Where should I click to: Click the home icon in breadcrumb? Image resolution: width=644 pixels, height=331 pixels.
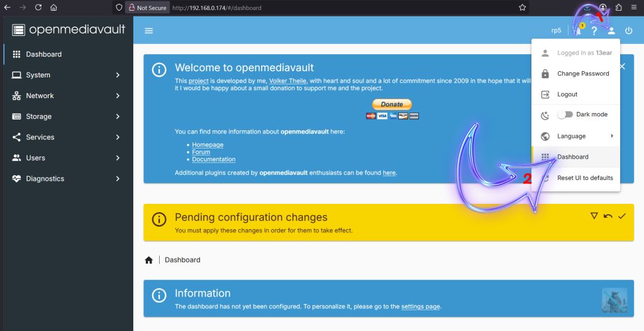(x=149, y=260)
